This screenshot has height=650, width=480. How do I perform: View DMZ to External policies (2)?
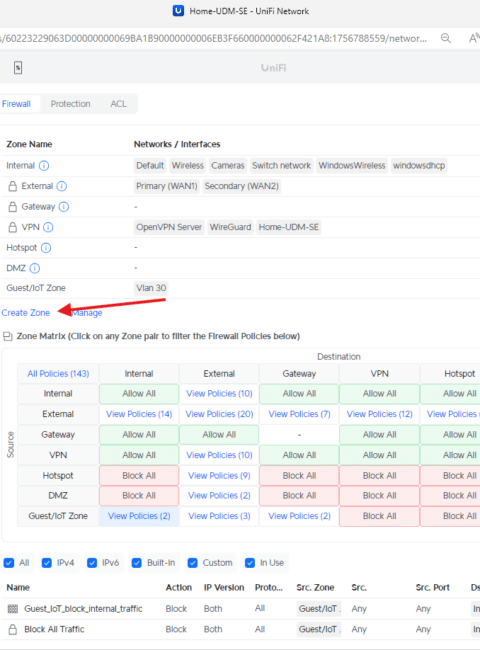coord(219,495)
